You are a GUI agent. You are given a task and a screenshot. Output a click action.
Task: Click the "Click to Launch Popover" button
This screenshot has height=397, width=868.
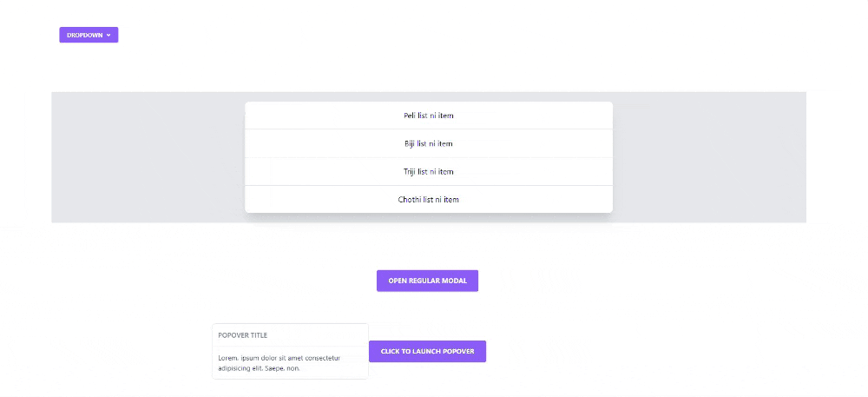[427, 352]
